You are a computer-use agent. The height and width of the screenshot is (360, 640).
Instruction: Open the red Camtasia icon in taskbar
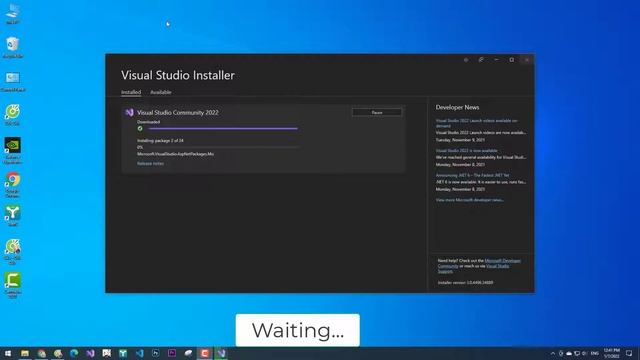tap(204, 353)
